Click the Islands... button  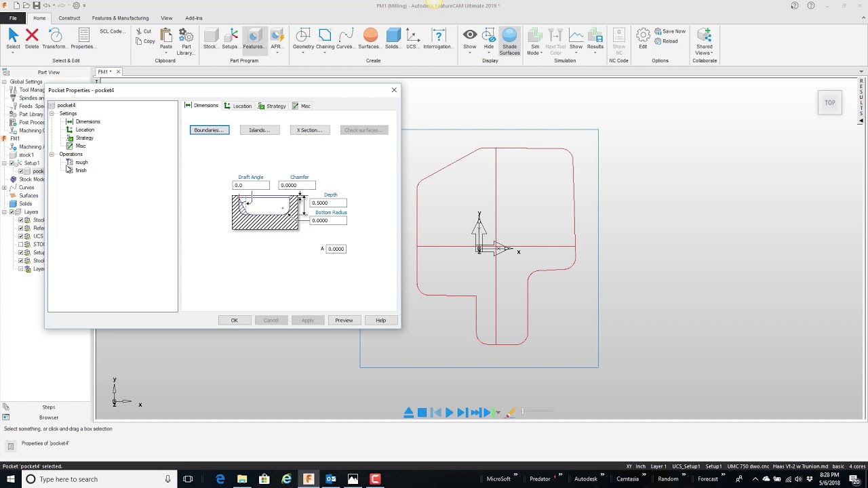coord(260,130)
